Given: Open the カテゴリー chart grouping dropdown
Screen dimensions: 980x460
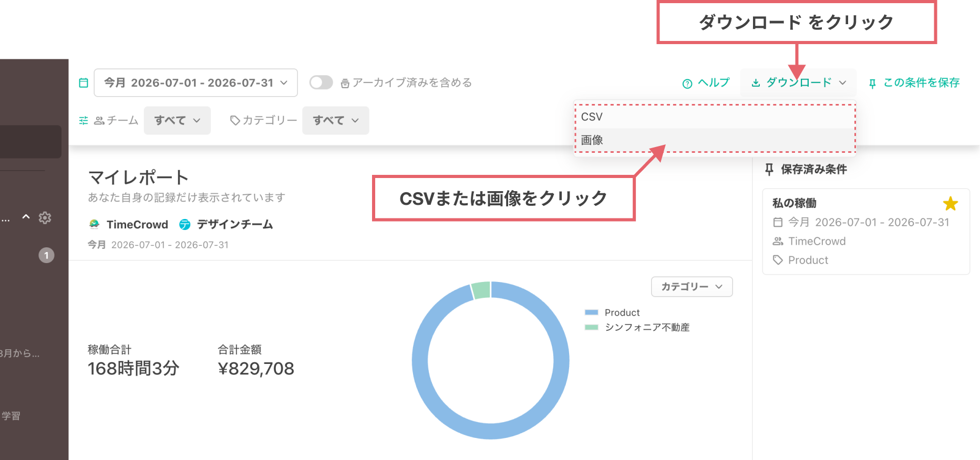Looking at the screenshot, I should click(x=692, y=287).
